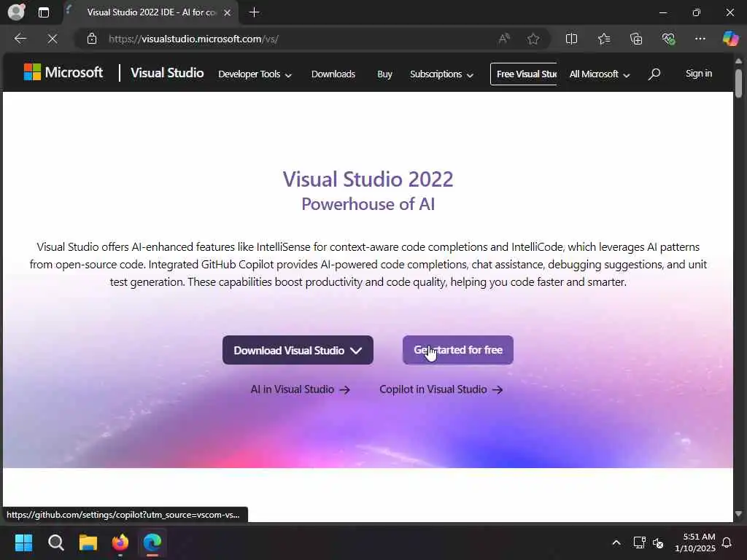Viewport: 747px width, 560px height.
Task: Show hidden system tray icons
Action: (x=616, y=542)
